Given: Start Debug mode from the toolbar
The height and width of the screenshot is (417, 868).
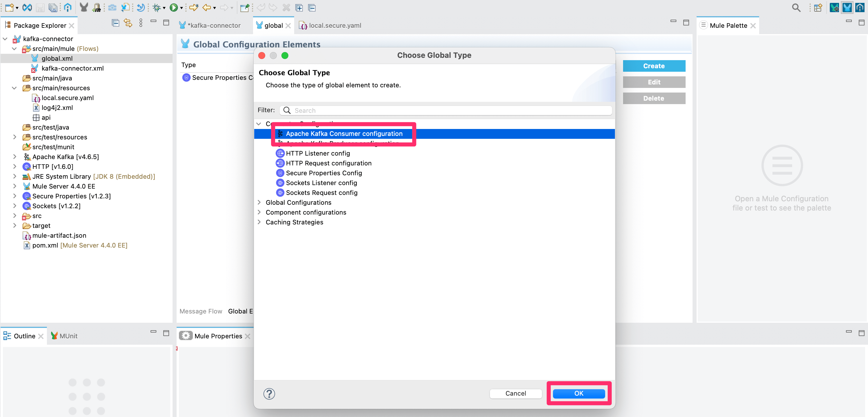Looking at the screenshot, I should pyautogui.click(x=156, y=8).
